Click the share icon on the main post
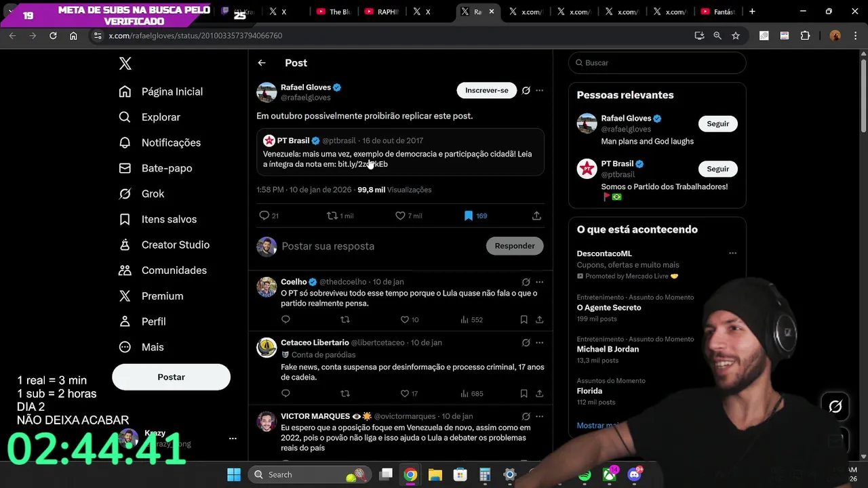Screen dimensions: 868x488 pos(536,216)
